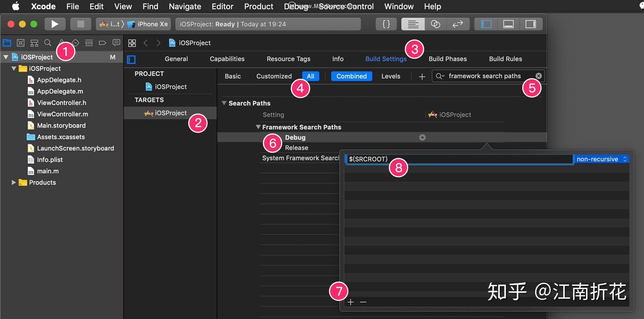Open the Project navigator folder icon
The width and height of the screenshot is (644, 319).
coord(7,43)
